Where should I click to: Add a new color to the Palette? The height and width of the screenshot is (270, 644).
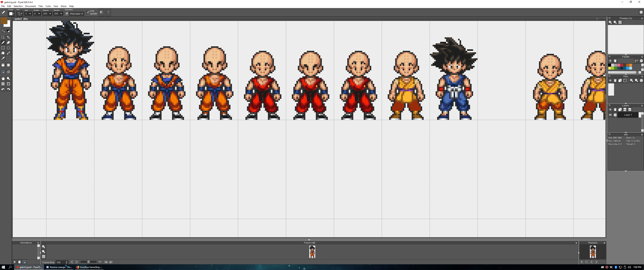610,61
